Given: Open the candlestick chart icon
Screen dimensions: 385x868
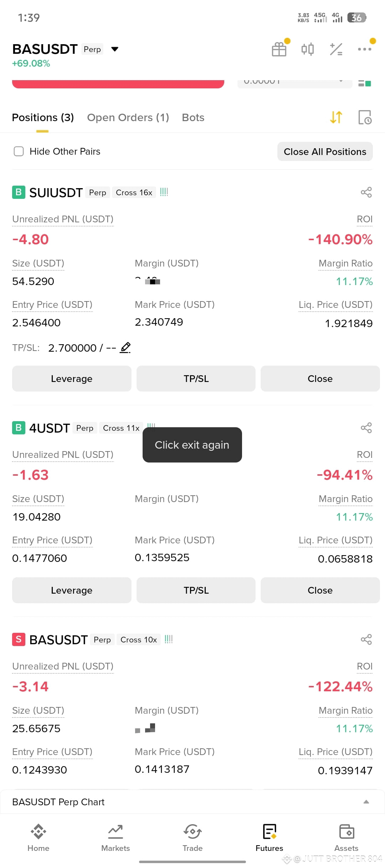Looking at the screenshot, I should 308,49.
